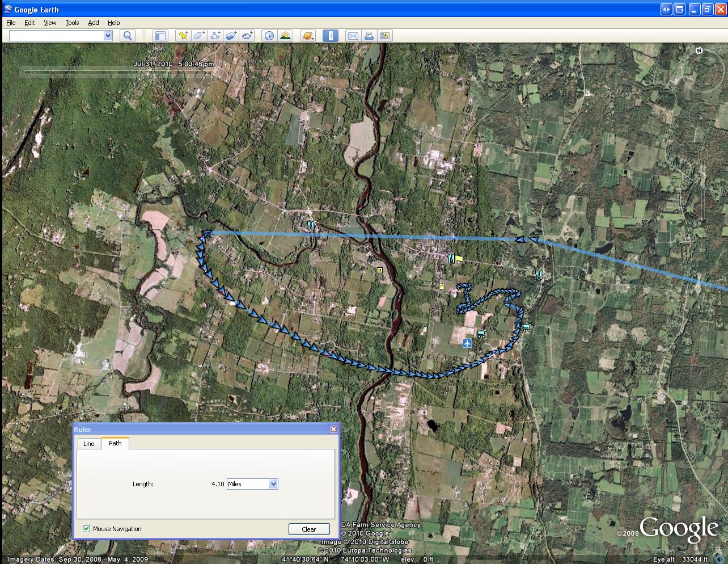Image resolution: width=728 pixels, height=564 pixels.
Task: Switch to the Line tab in Ruler
Action: 89,444
